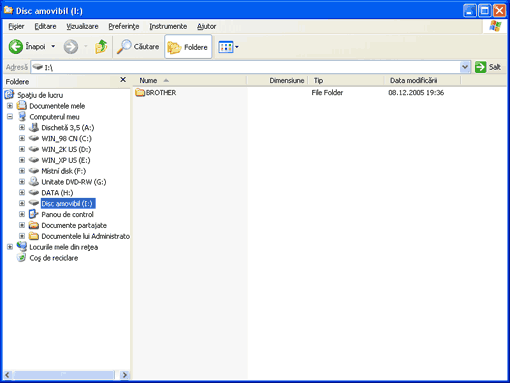This screenshot has height=383, width=510.
Task: Expand the WIN_98 CN (C:) node
Action: pos(22,138)
